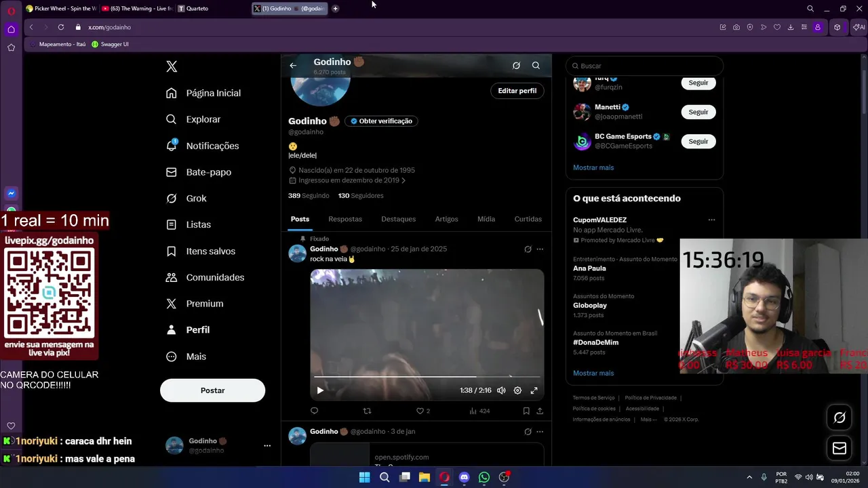This screenshot has height=488, width=868.
Task: Open the floating Grok button
Action: pos(840,418)
